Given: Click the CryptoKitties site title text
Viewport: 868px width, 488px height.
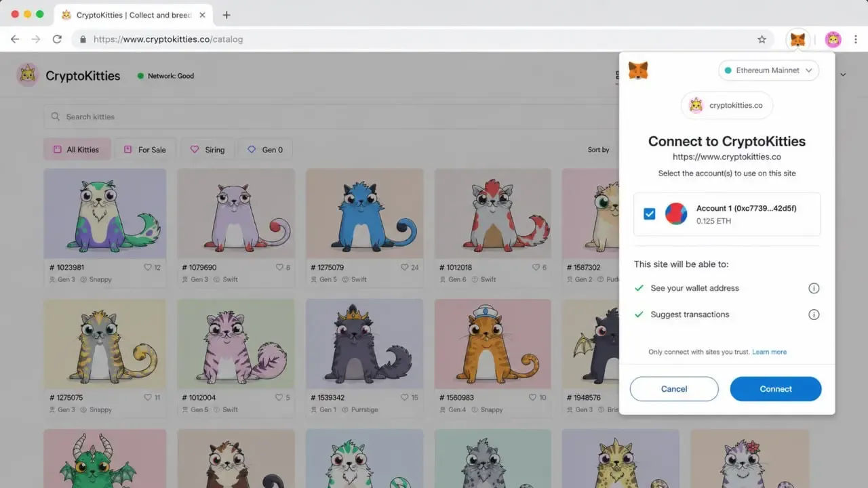Looking at the screenshot, I should 83,76.
